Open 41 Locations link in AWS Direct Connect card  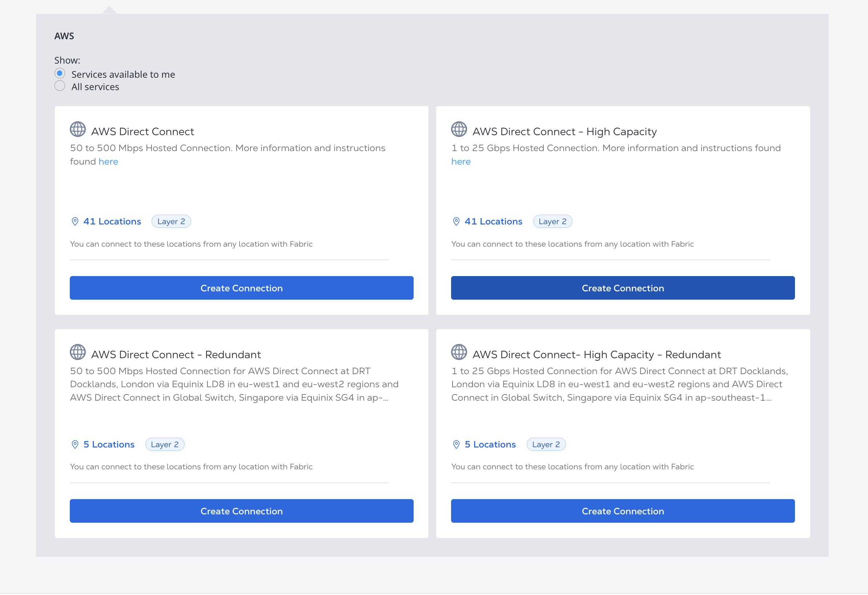click(x=112, y=222)
